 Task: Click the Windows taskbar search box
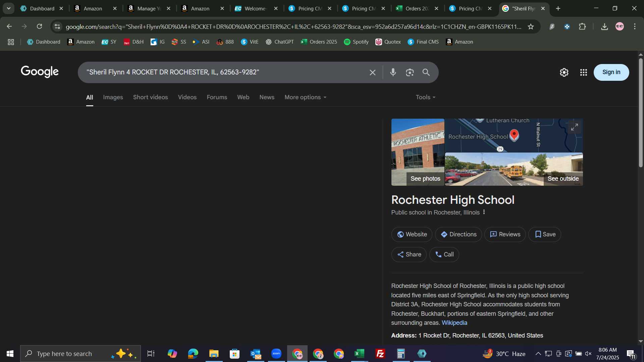pyautogui.click(x=80, y=354)
